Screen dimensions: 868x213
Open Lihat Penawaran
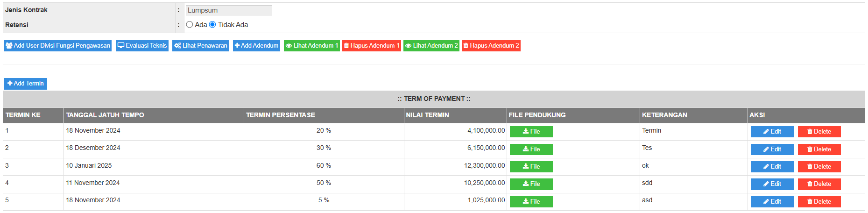click(x=200, y=46)
